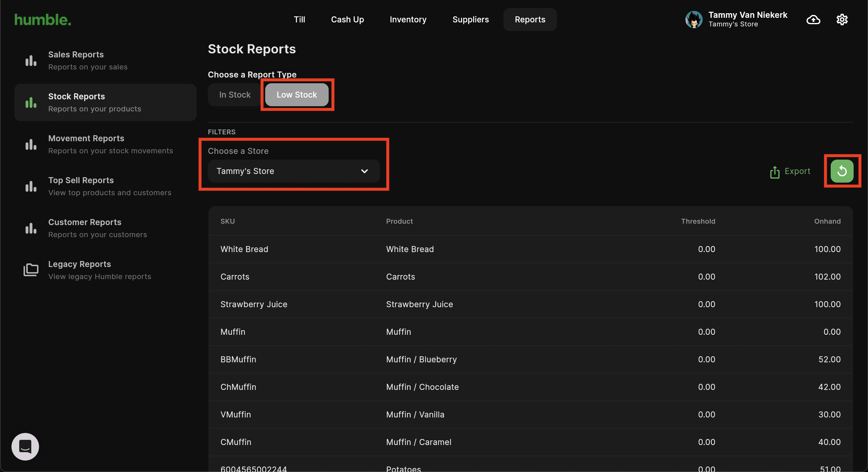Click the 30.00 onhand value for VMuffin
This screenshot has width=868, height=472.
(x=829, y=415)
